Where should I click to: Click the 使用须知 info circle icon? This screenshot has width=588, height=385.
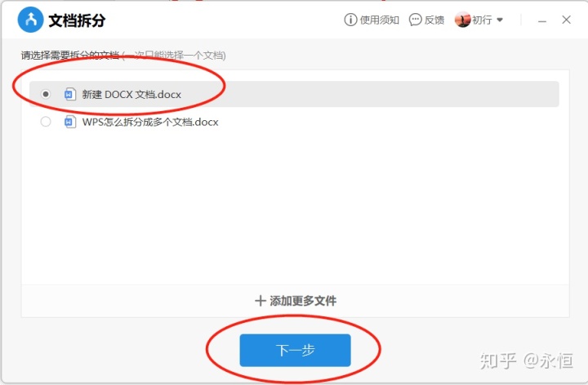pos(350,20)
